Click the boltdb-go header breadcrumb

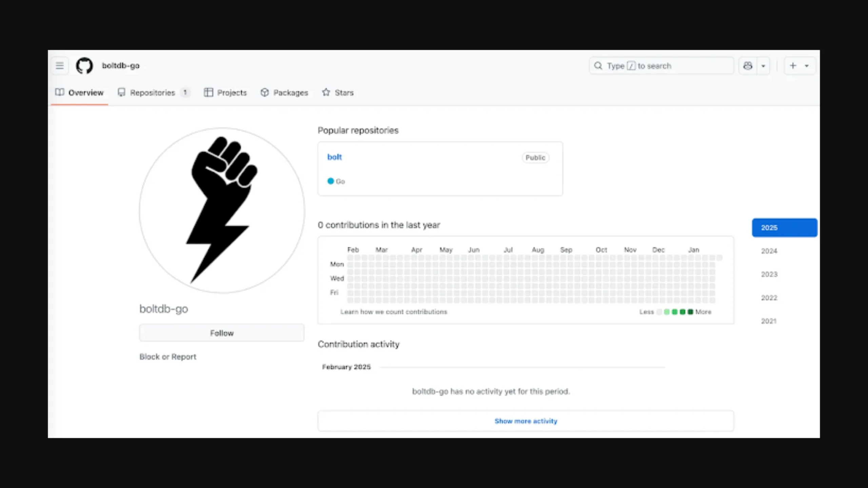click(121, 65)
